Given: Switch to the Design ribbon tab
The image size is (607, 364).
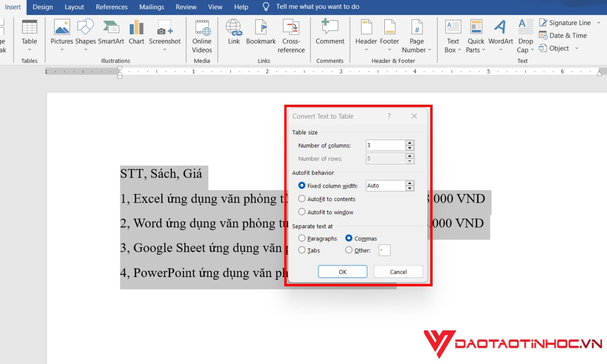Looking at the screenshot, I should pos(42,6).
